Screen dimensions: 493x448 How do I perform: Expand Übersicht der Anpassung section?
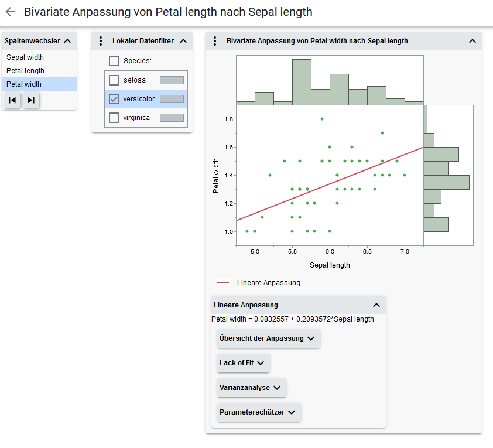click(268, 338)
